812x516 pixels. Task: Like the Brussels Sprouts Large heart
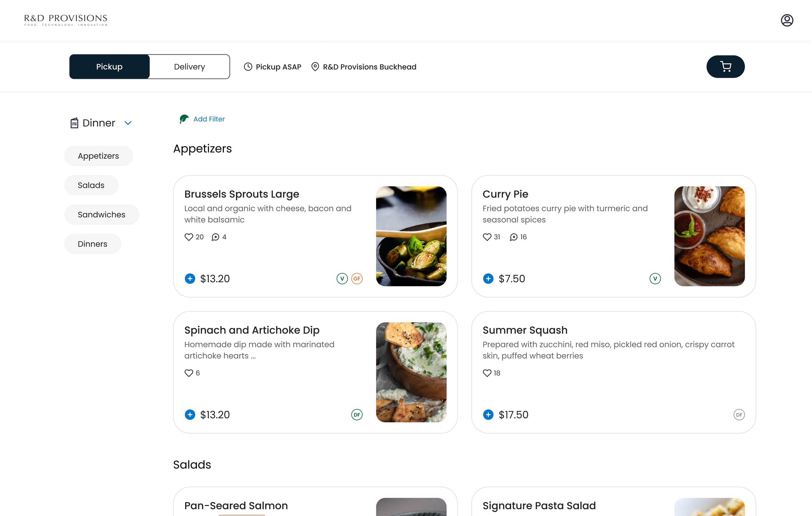coord(189,237)
